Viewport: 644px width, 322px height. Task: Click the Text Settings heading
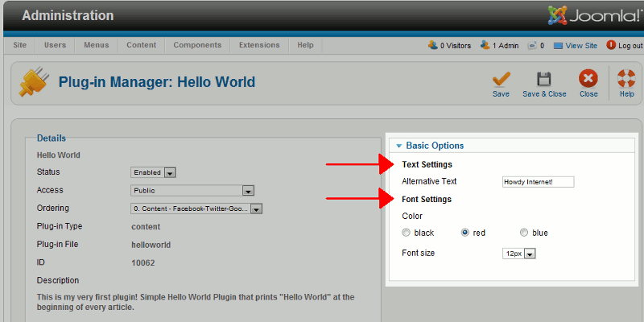[427, 165]
